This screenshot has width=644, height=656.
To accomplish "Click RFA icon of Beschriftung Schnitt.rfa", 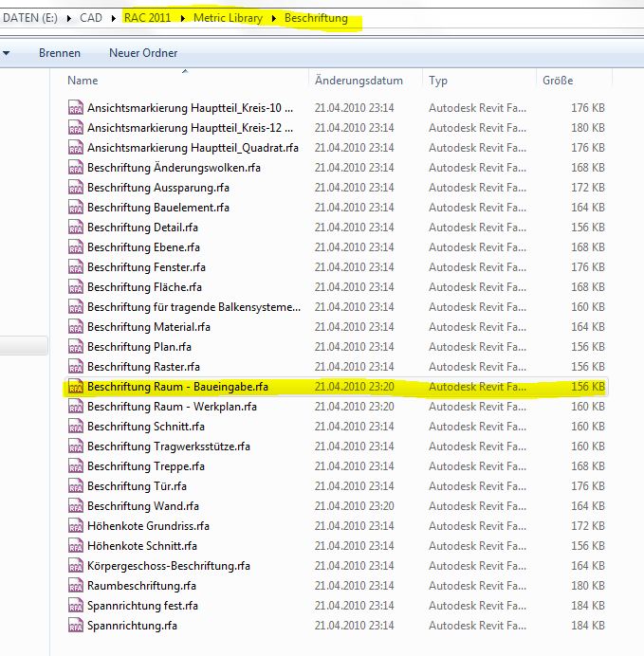I will coord(75,427).
